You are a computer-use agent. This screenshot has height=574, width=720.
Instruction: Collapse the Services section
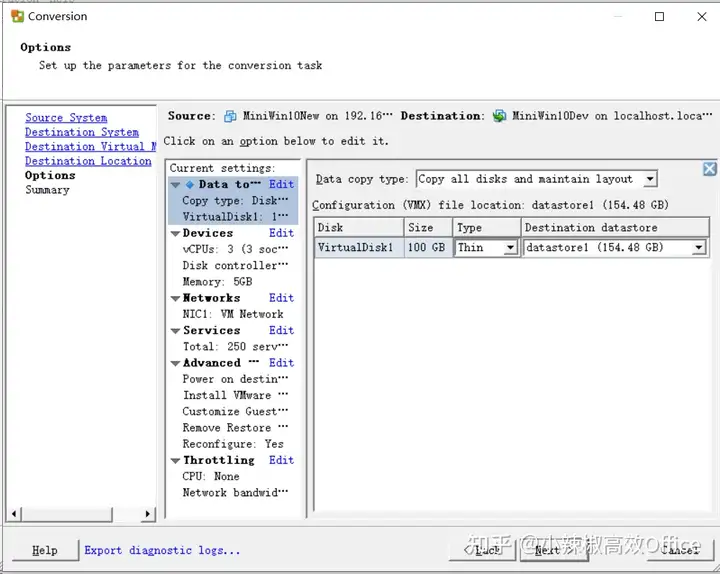(175, 331)
